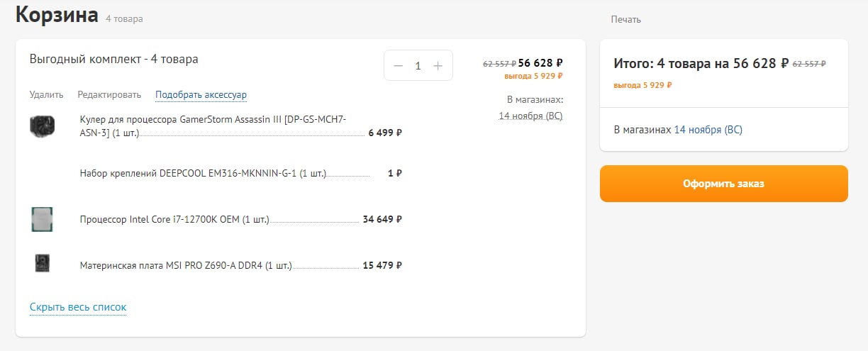Open the Набор креплений DEEPCOOL EM316 item
The image size is (868, 351).
tap(203, 173)
